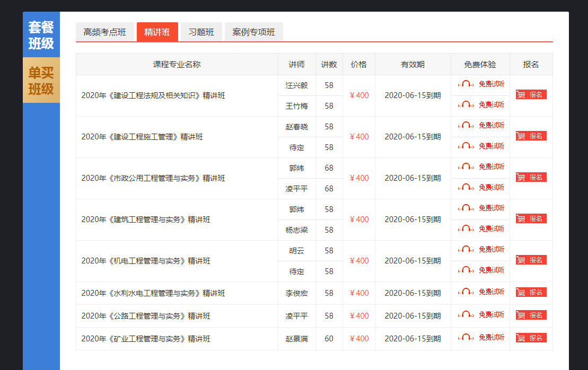Screen dimensions: 588x370
Task: Open the 高频考点班 tab
Action: pyautogui.click(x=104, y=32)
